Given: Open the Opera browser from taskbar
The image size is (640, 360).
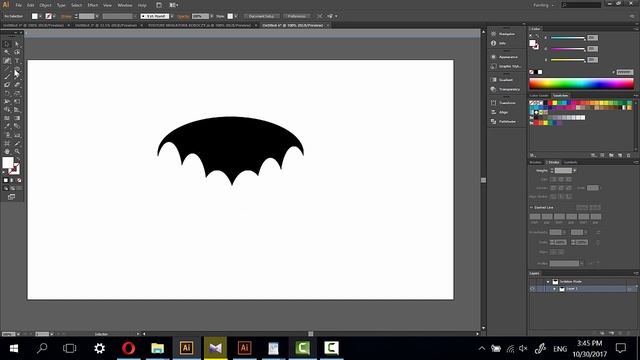Looking at the screenshot, I should point(129,348).
